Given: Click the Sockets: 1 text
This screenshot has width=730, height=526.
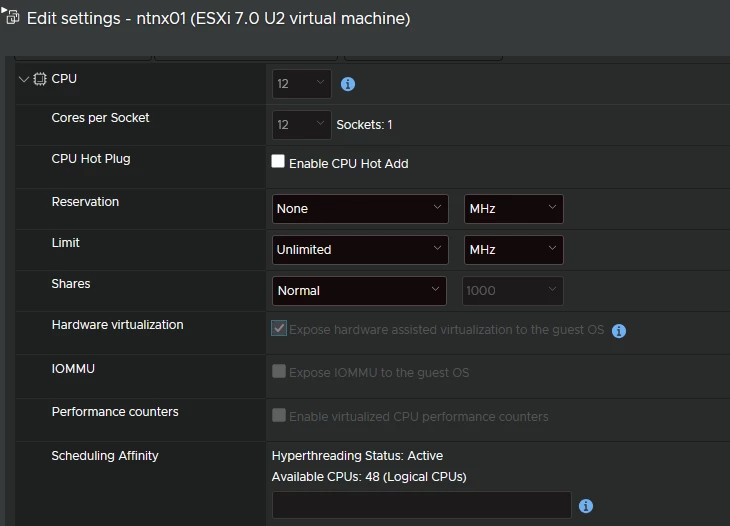Looking at the screenshot, I should (365, 125).
